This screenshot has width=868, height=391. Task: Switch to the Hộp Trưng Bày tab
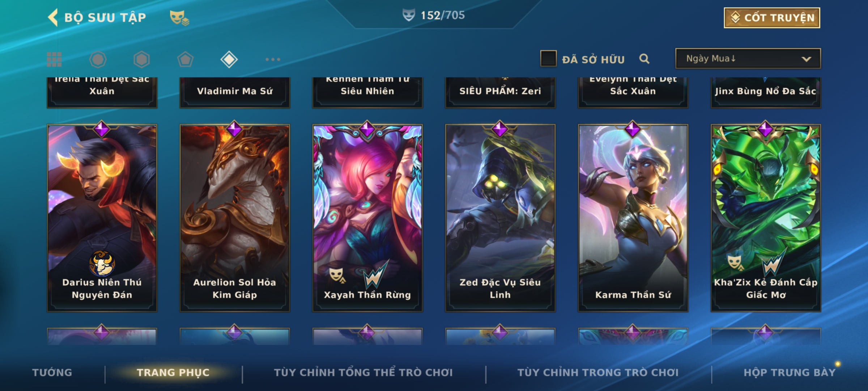click(790, 372)
